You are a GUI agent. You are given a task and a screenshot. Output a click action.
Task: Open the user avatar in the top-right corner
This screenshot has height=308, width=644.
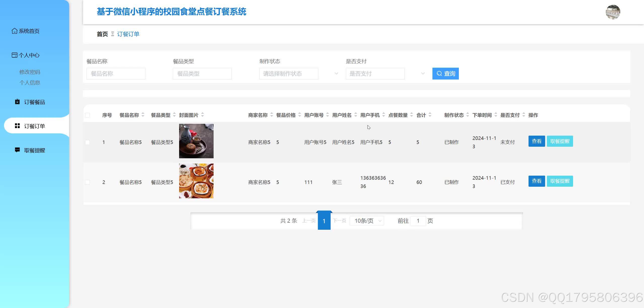[x=613, y=12]
